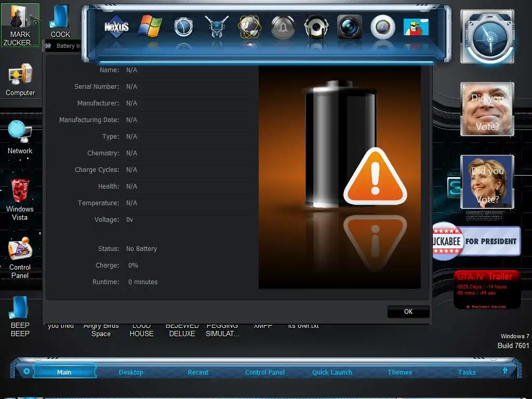Click the man's 'Did you Vote?' gadget
This screenshot has width=532, height=399.
[487, 109]
